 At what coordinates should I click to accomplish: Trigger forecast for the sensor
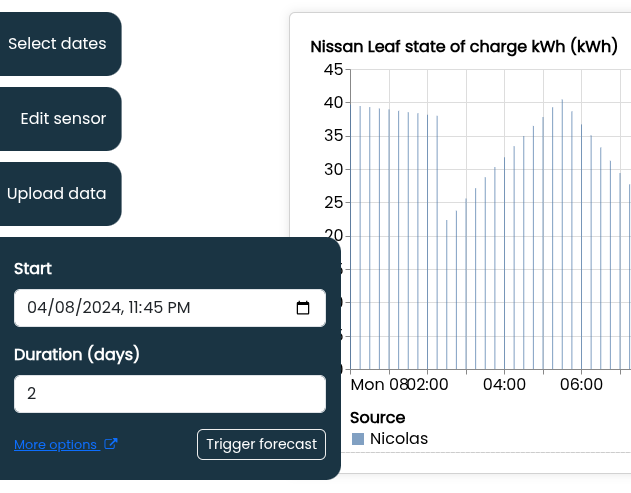[261, 444]
